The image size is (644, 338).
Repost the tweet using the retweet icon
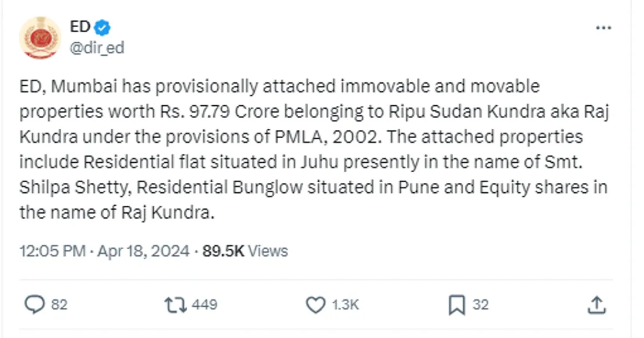tap(174, 304)
